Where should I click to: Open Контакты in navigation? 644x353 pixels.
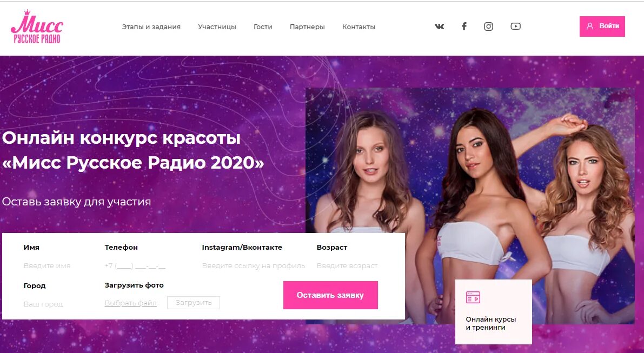[358, 26]
